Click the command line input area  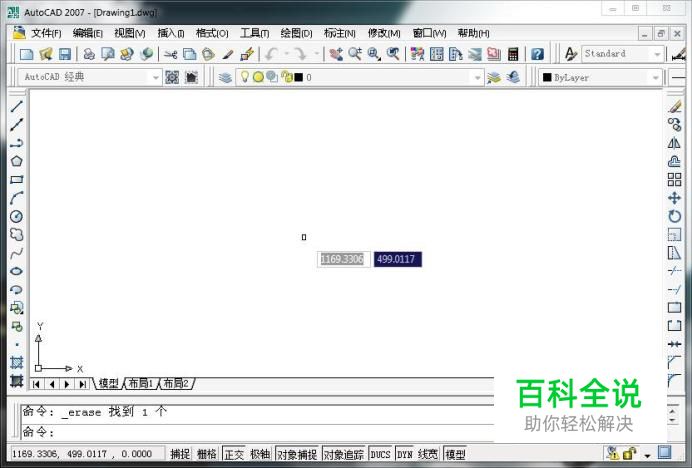click(x=258, y=432)
